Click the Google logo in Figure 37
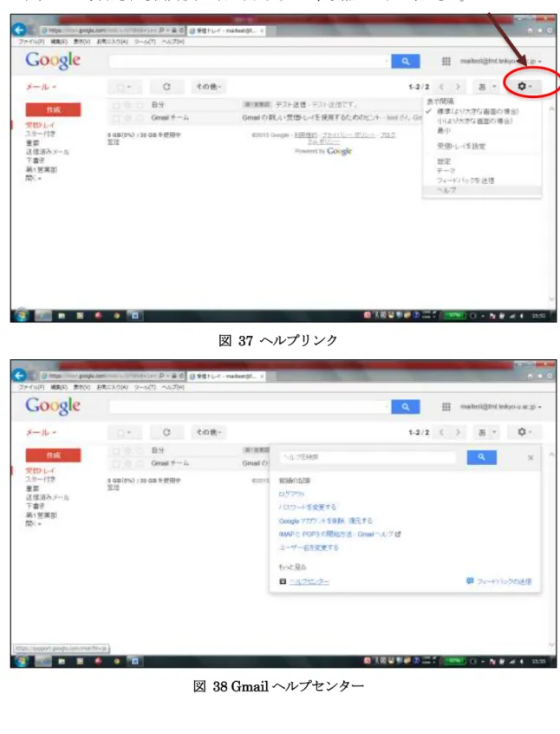The image size is (560, 734). coord(53,61)
